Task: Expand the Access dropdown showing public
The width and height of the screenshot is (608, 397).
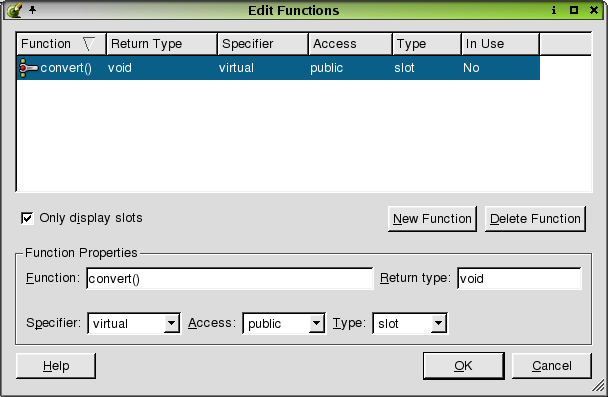Action: (x=284, y=323)
